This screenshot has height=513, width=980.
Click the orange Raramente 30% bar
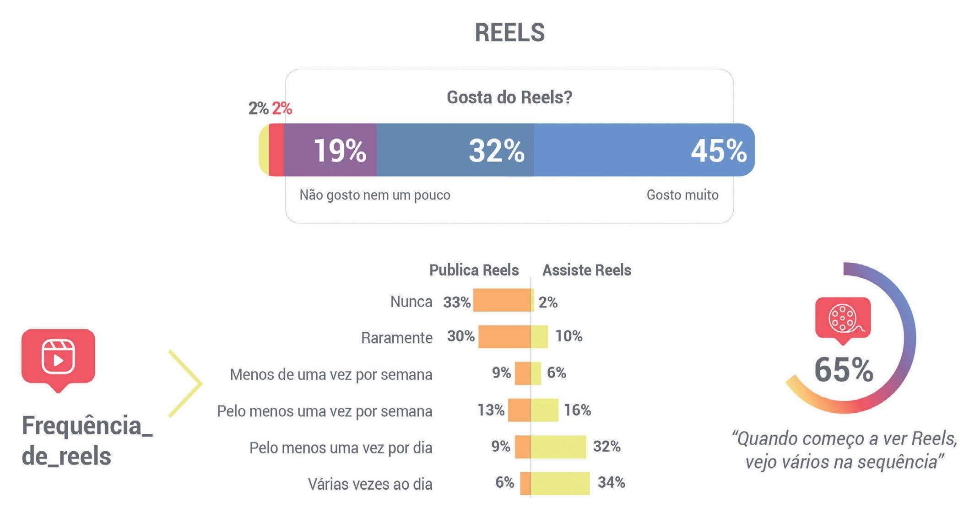504,337
